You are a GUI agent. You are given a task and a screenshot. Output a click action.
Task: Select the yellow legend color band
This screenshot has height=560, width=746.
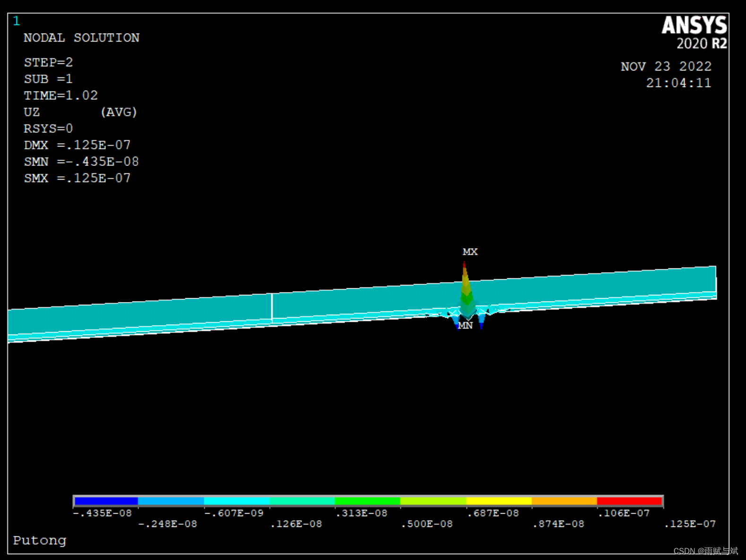(x=499, y=501)
